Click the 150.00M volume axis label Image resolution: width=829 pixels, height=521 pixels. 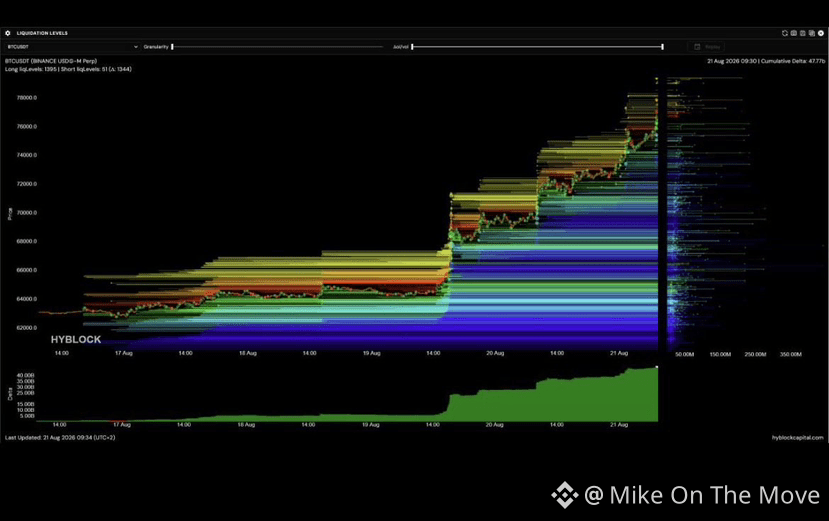[x=720, y=354]
